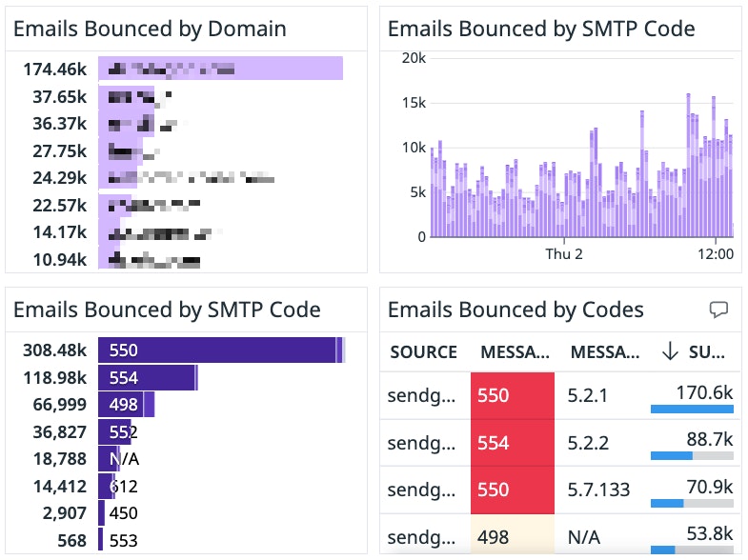The image size is (748, 560).
Task: Click the red 554 cell in the table
Action: pos(512,443)
